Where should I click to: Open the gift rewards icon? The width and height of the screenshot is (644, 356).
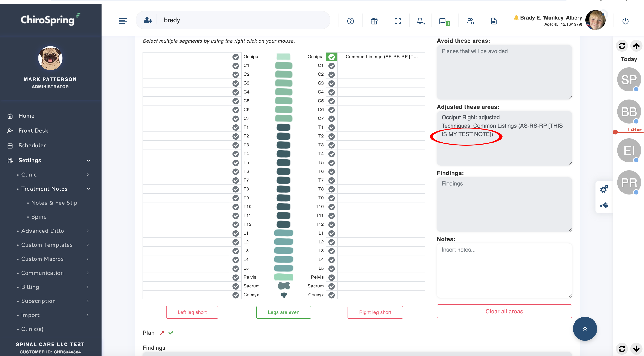tap(374, 21)
